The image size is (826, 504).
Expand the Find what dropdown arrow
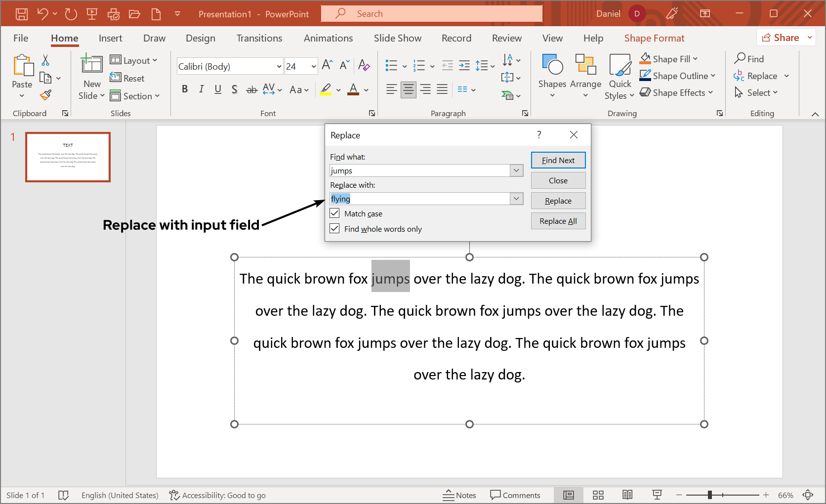coord(516,170)
